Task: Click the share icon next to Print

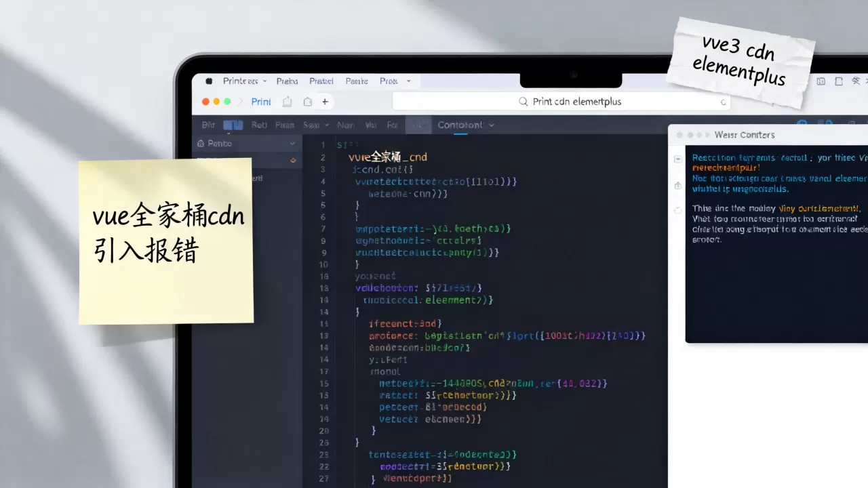Action: (288, 102)
